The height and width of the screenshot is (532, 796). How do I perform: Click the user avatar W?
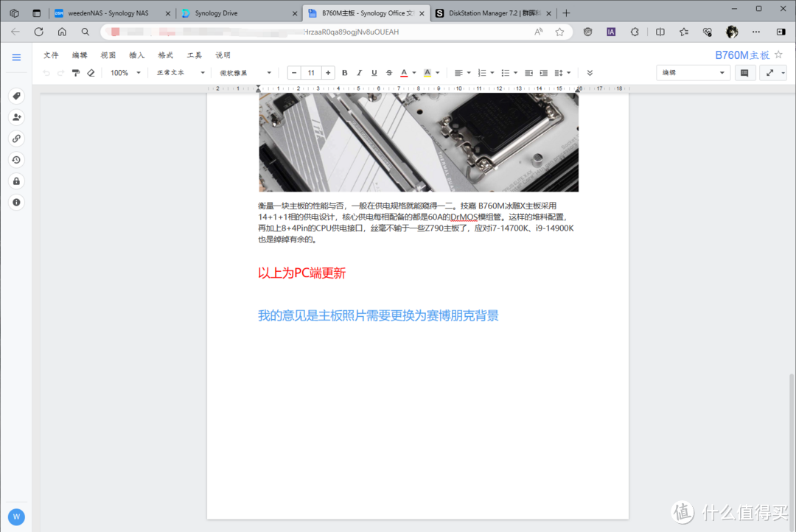click(x=16, y=517)
